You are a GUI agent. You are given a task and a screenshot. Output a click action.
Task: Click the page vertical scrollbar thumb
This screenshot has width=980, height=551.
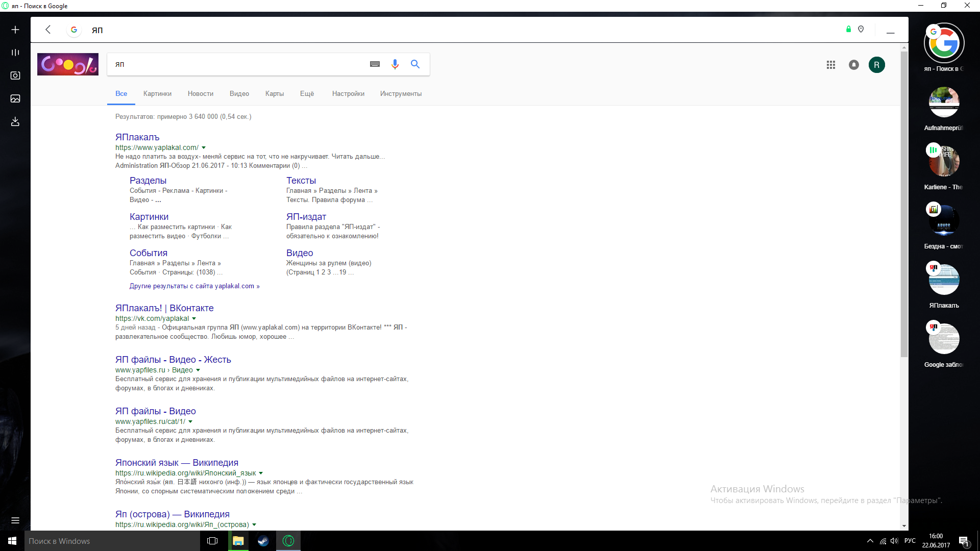click(904, 204)
